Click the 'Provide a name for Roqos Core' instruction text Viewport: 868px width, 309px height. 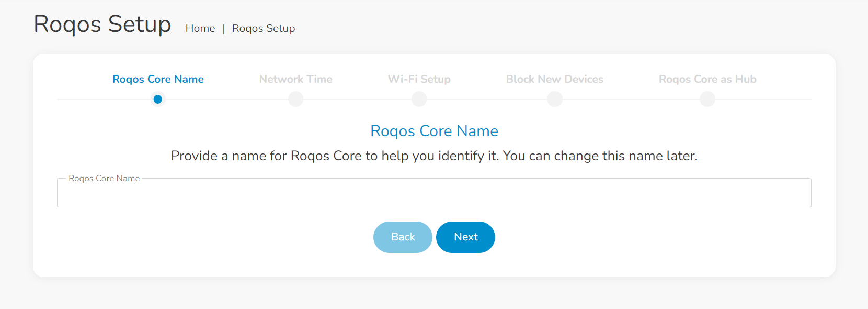[434, 156]
